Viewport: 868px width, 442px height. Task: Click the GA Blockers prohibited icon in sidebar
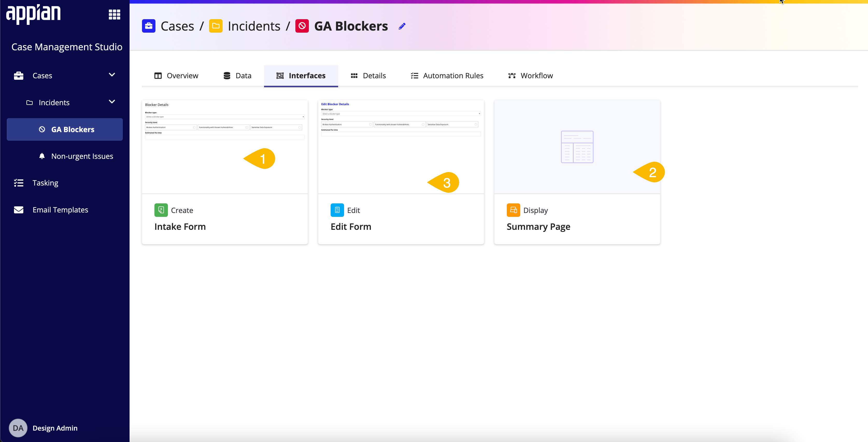click(42, 129)
